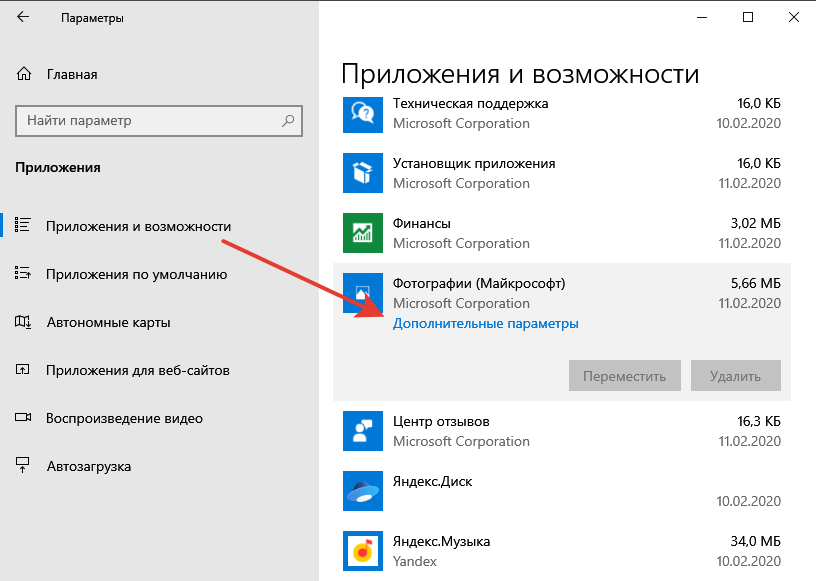This screenshot has width=816, height=581.
Task: Click the Яндекс.Диск app icon
Action: click(363, 491)
